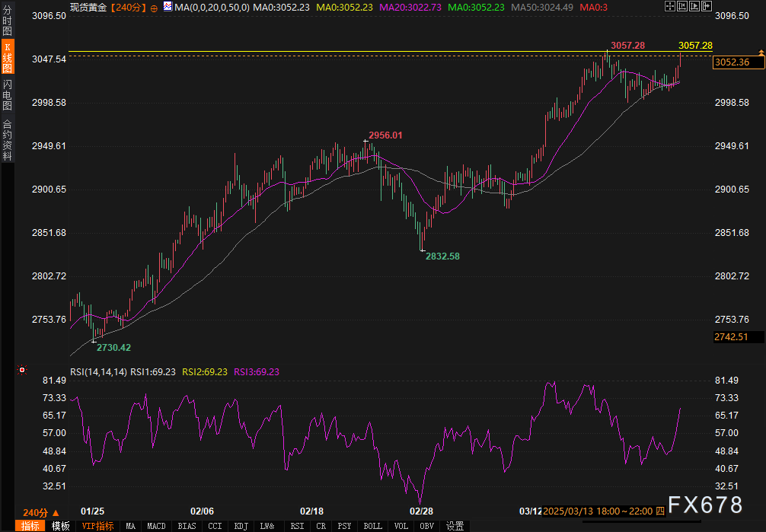
Task: Click the red RSI panel settings icon
Action: (21, 371)
